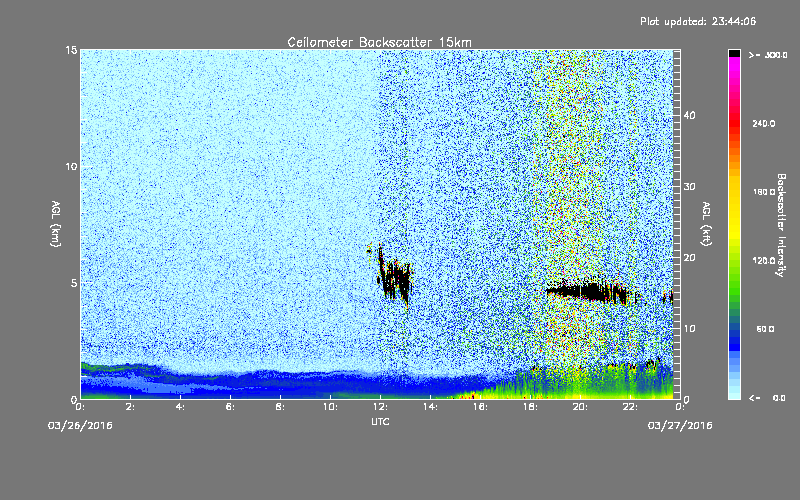Click the '20:' hour tick on time axis
The height and width of the screenshot is (500, 800).
click(x=580, y=407)
